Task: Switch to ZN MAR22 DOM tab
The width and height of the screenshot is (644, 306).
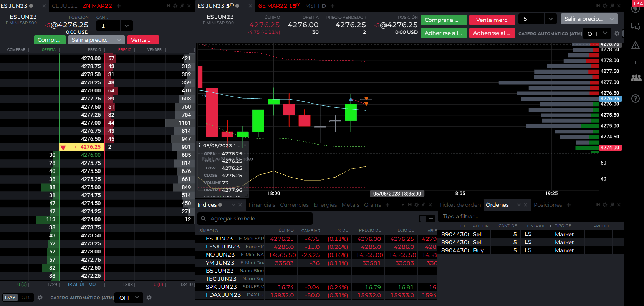Action: 98,6
